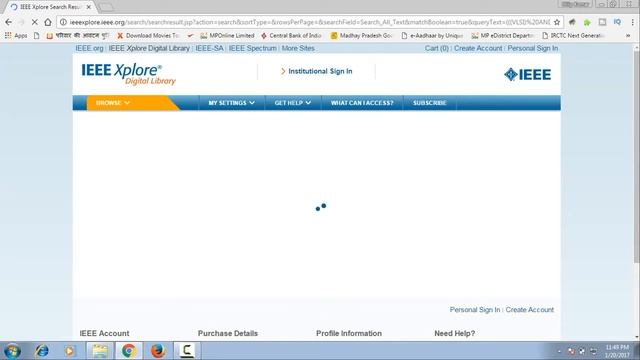Stop the page from loading
The image size is (640, 360).
(35, 22)
